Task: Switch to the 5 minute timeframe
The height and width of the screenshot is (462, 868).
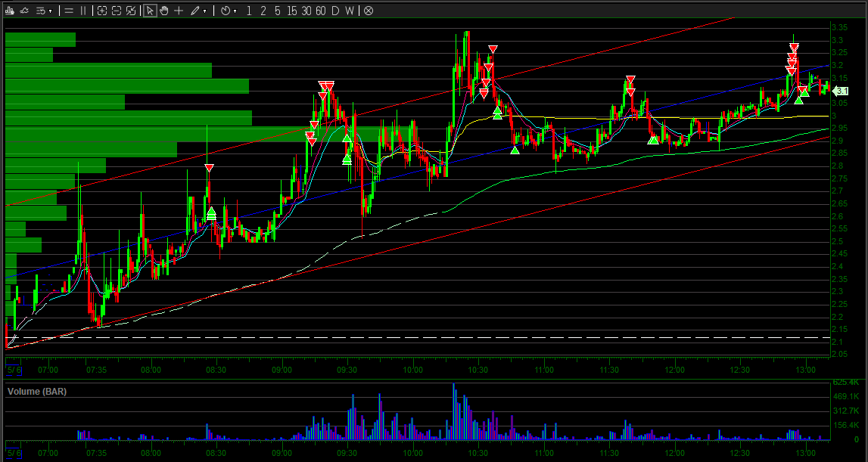Action: point(277,11)
